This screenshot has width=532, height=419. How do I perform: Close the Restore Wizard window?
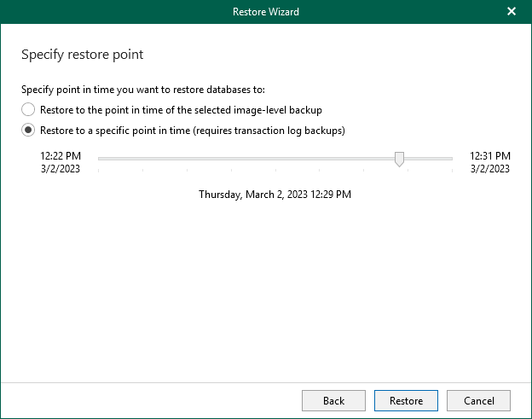tap(512, 12)
